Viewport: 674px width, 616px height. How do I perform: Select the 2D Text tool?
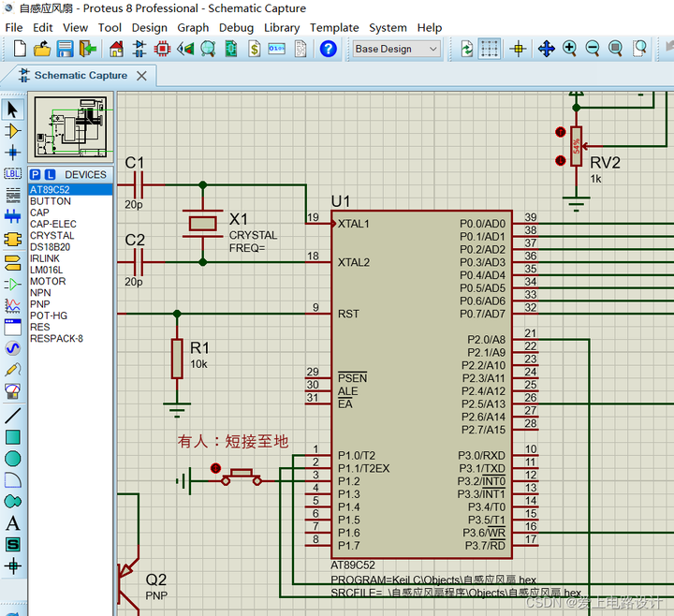point(13,523)
